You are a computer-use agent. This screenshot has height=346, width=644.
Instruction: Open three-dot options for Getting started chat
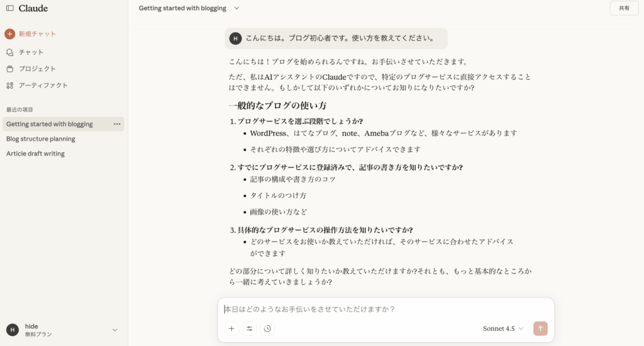117,124
